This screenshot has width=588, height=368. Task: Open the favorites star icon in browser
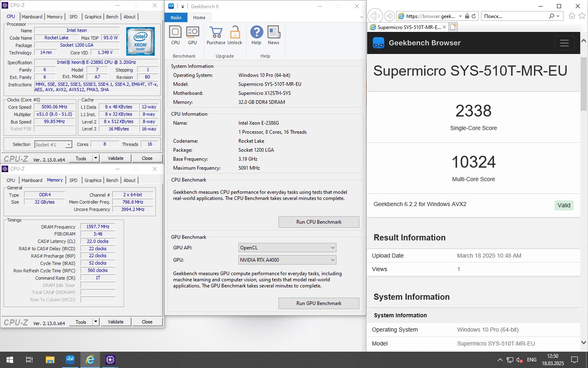(x=582, y=16)
